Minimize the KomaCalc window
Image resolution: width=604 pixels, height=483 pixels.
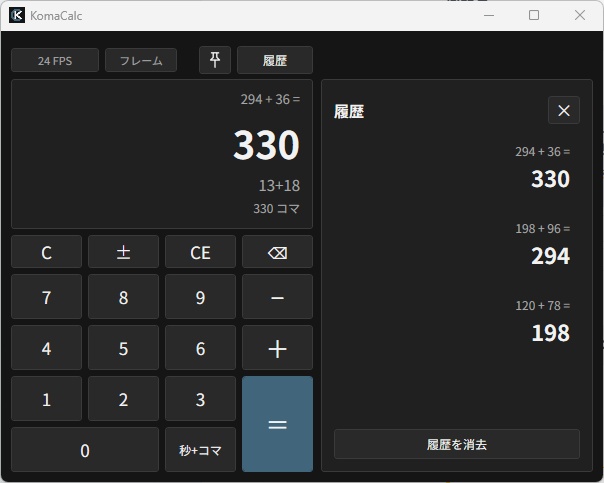[489, 15]
